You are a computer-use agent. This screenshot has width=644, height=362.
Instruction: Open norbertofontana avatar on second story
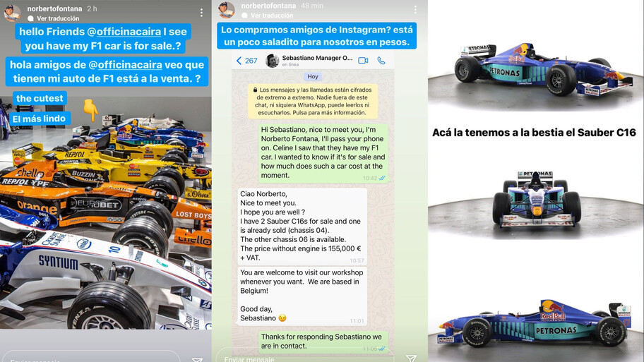pyautogui.click(x=226, y=9)
